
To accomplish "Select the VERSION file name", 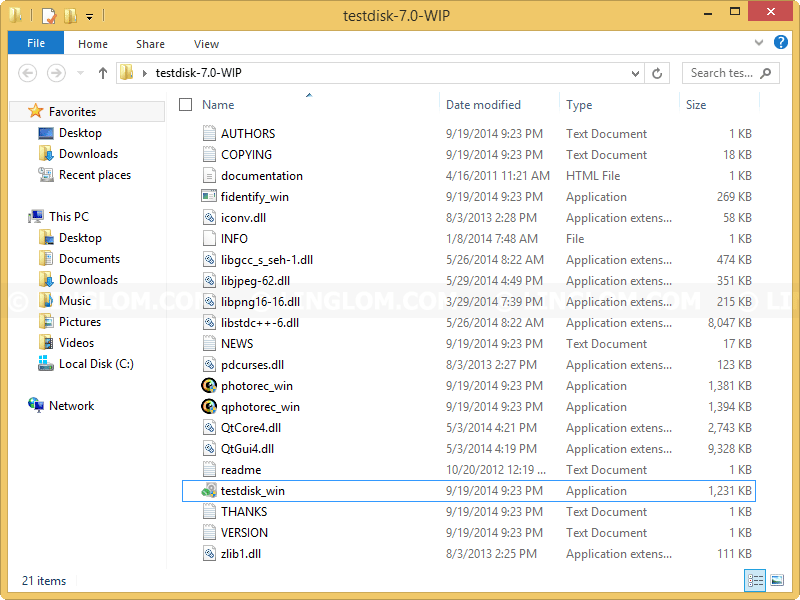I will coord(244,533).
